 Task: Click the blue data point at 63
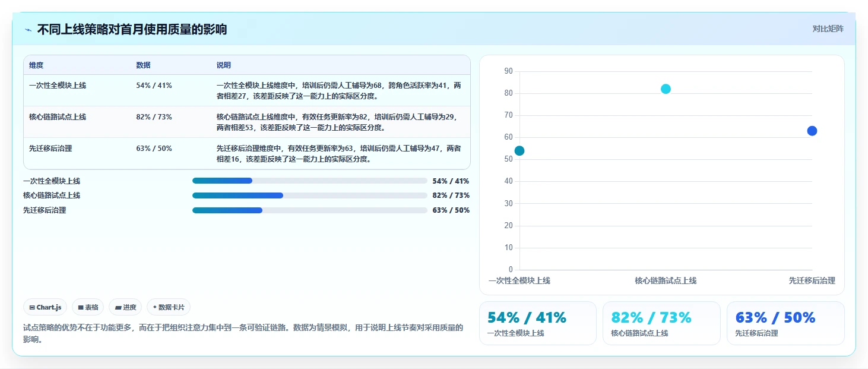coord(812,131)
